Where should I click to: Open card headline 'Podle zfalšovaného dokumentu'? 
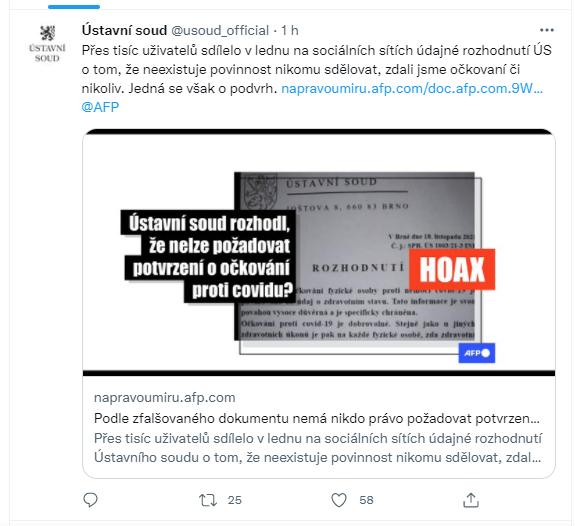(x=317, y=418)
